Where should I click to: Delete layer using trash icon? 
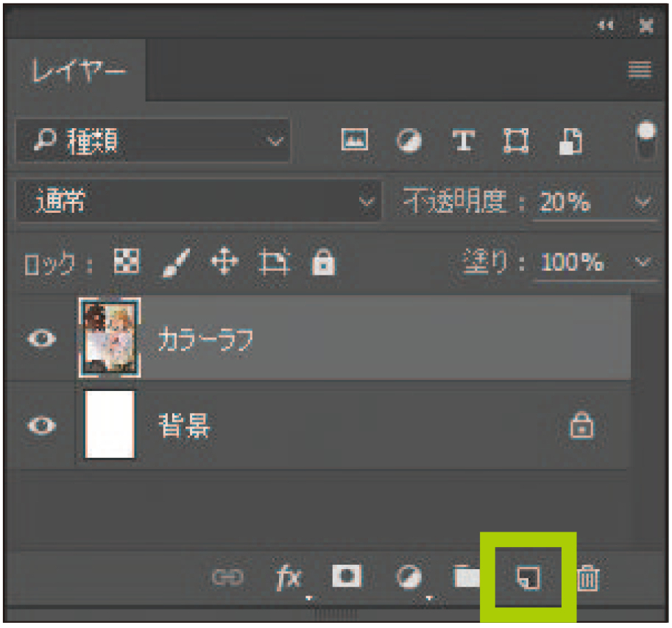click(x=587, y=579)
